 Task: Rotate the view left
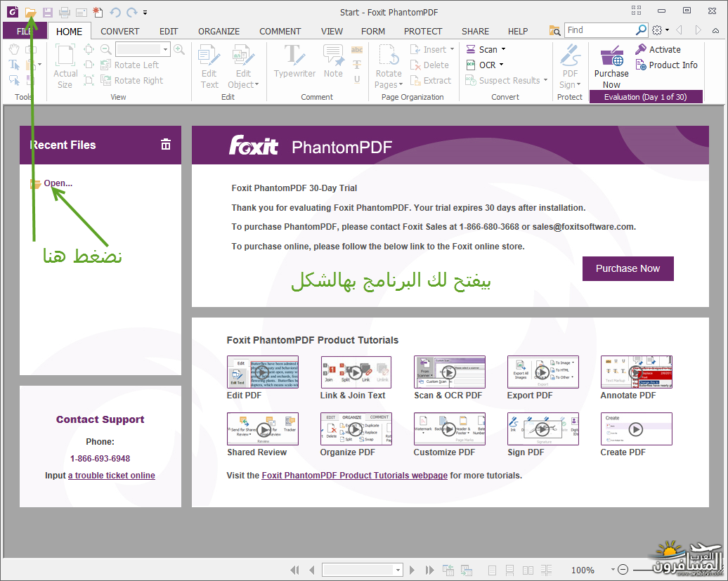point(131,65)
